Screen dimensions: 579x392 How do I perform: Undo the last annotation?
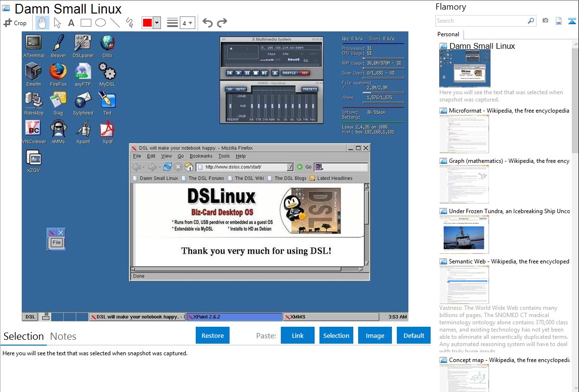coord(207,23)
